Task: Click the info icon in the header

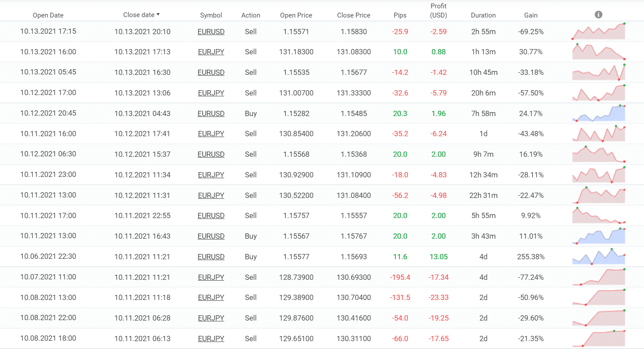Action: point(598,14)
